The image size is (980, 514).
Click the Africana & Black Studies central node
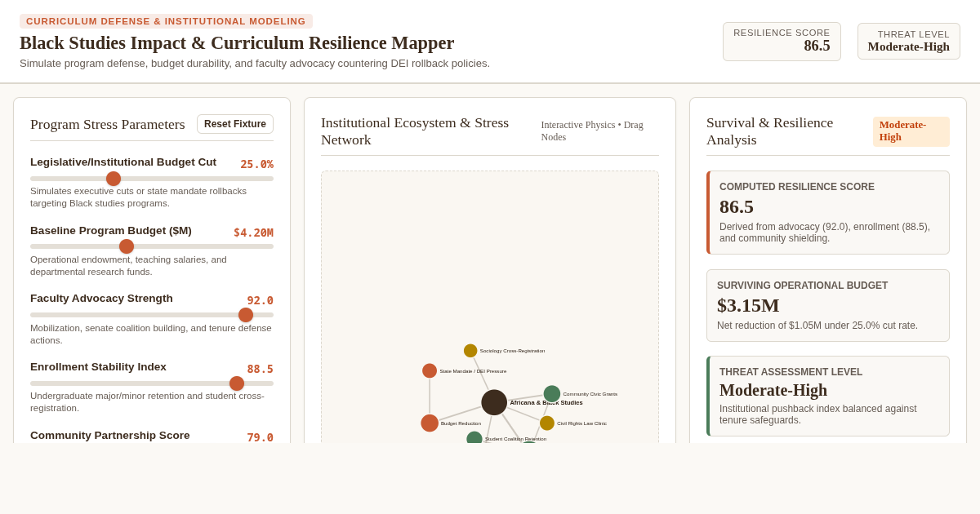coord(494,402)
